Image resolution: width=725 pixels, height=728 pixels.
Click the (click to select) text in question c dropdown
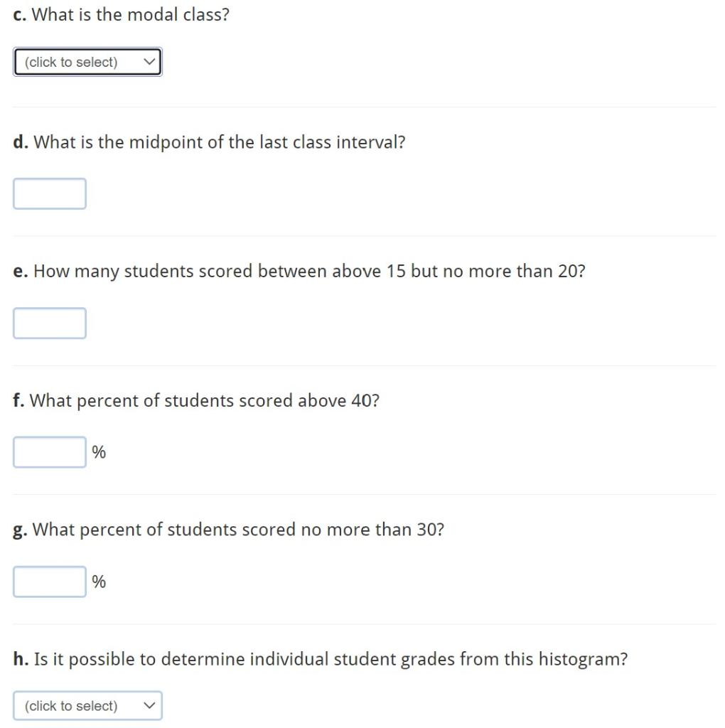coord(68,62)
